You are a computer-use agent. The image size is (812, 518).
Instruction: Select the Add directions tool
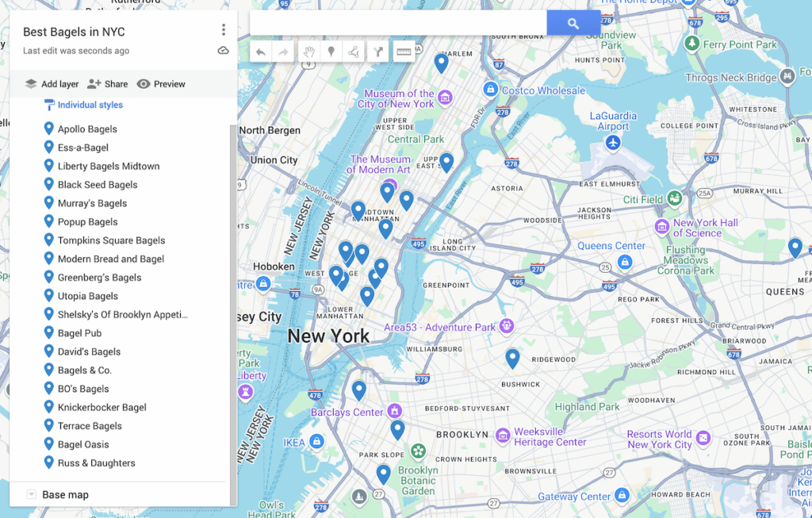coord(378,52)
